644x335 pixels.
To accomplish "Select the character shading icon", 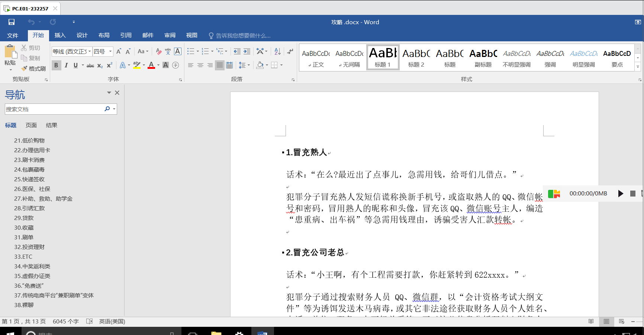I will [x=165, y=65].
